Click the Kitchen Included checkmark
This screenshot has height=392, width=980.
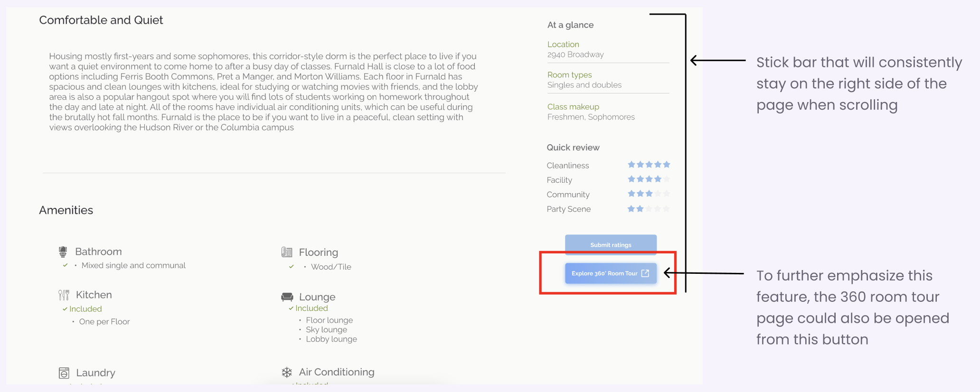pyautogui.click(x=65, y=309)
